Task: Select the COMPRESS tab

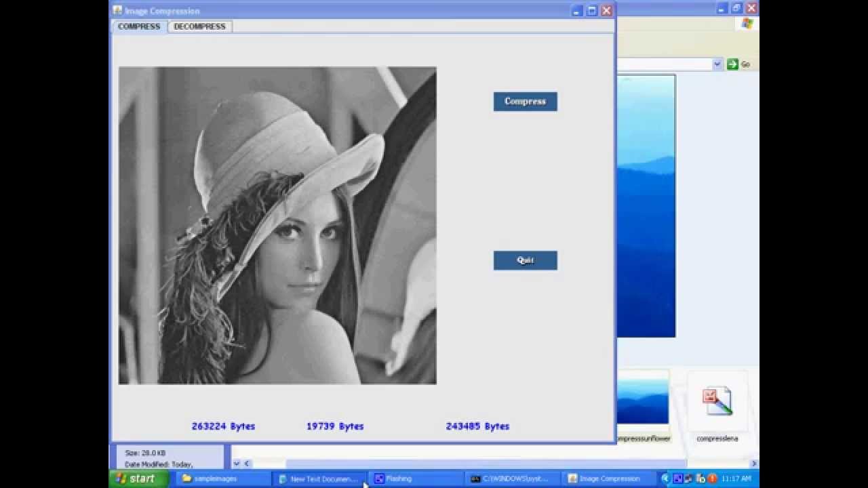Action: pyautogui.click(x=139, y=26)
